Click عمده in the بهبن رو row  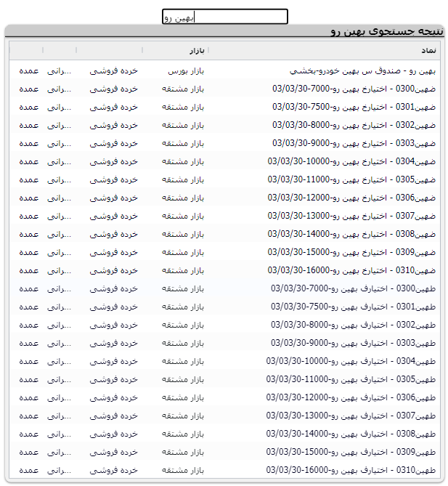[28, 71]
